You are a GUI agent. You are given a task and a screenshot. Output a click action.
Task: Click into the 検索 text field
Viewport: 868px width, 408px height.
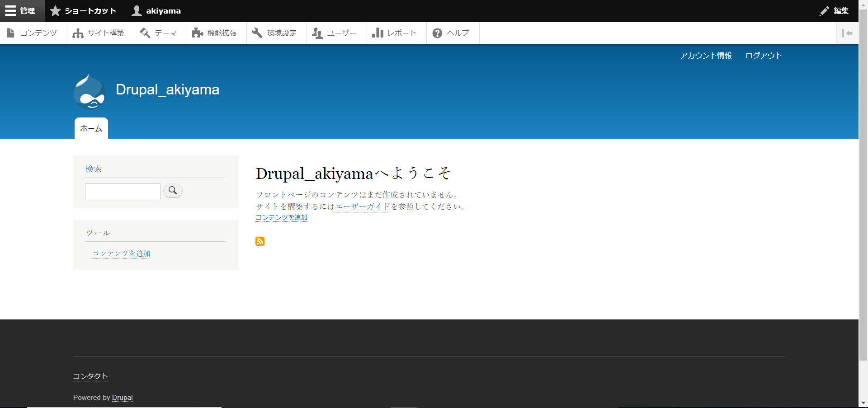pos(123,192)
